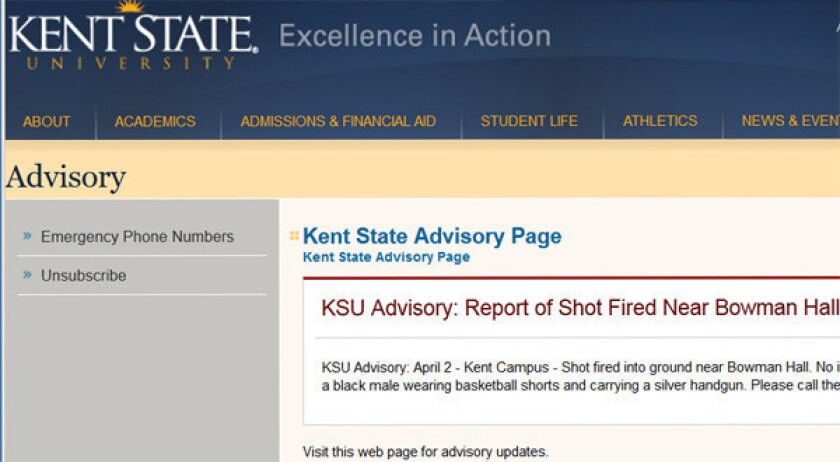Go to Admissions & Financial Aid

tap(338, 121)
